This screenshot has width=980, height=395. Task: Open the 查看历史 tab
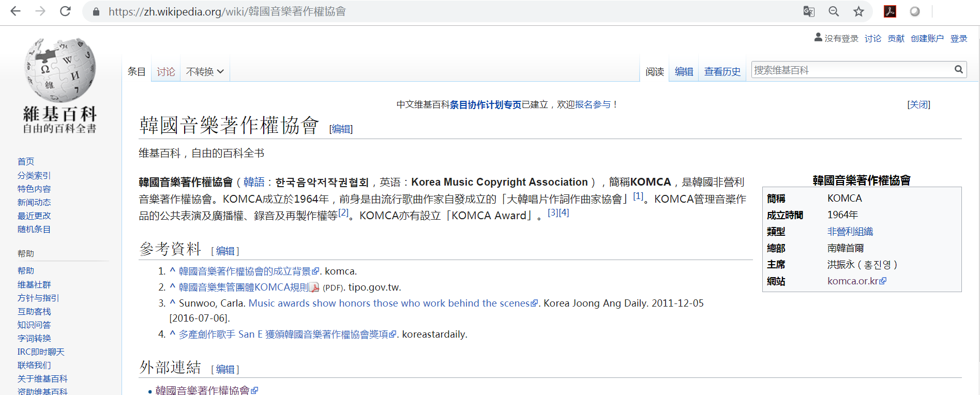[722, 71]
